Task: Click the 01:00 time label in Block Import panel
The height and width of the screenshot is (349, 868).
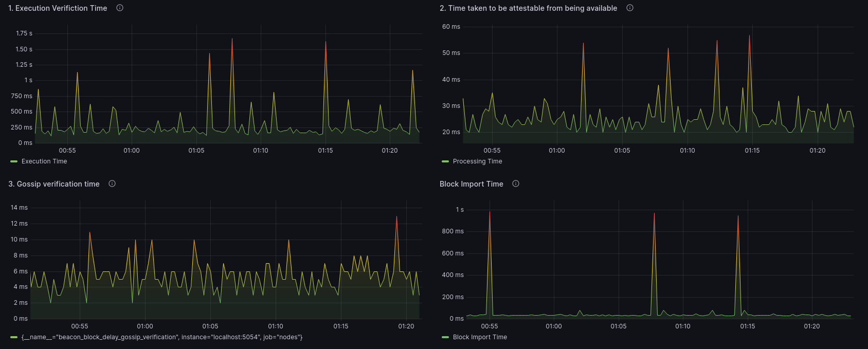Action: click(x=554, y=326)
